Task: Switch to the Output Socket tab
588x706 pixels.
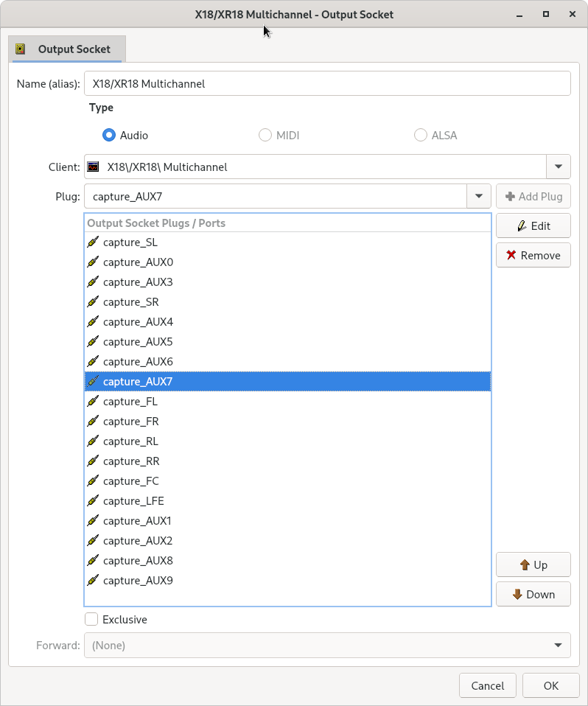Action: pyautogui.click(x=67, y=49)
